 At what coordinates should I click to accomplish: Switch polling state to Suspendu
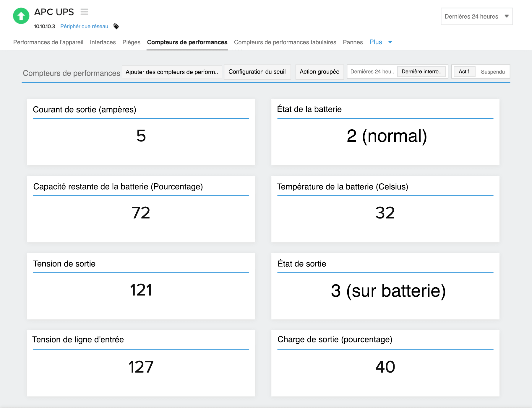492,71
